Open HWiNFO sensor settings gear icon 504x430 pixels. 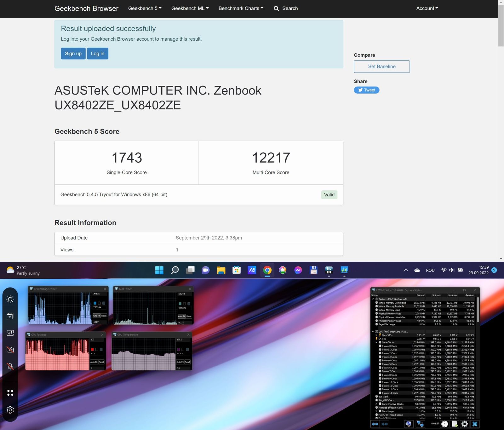pos(465,424)
